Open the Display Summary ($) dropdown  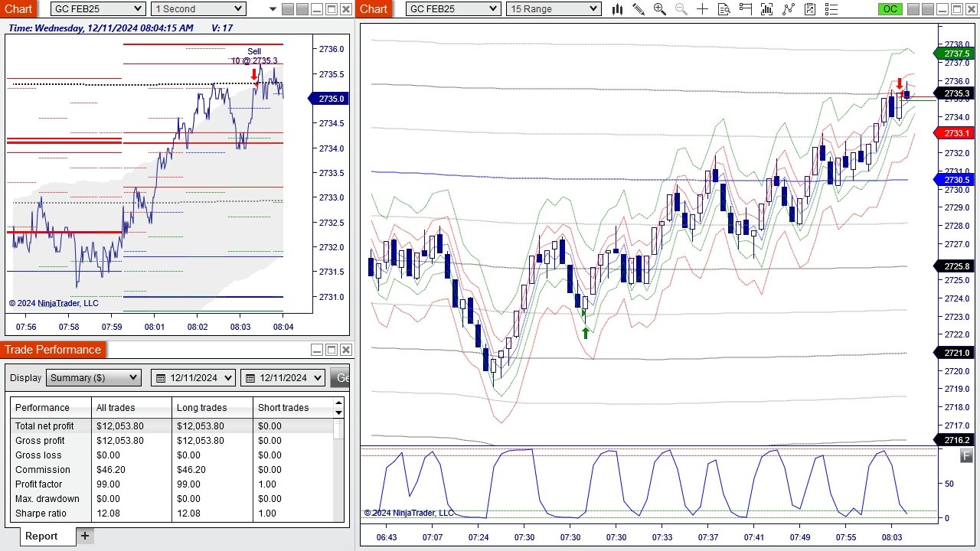(93, 377)
